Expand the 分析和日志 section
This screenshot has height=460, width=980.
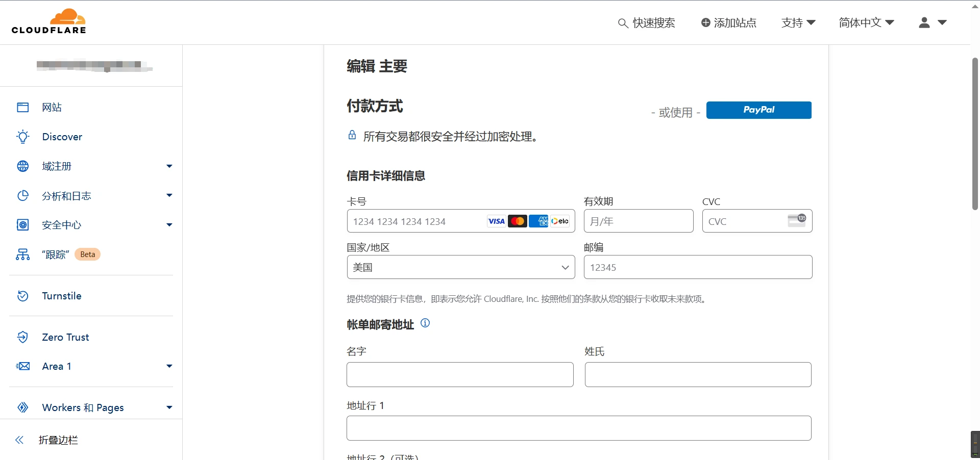[x=169, y=196]
